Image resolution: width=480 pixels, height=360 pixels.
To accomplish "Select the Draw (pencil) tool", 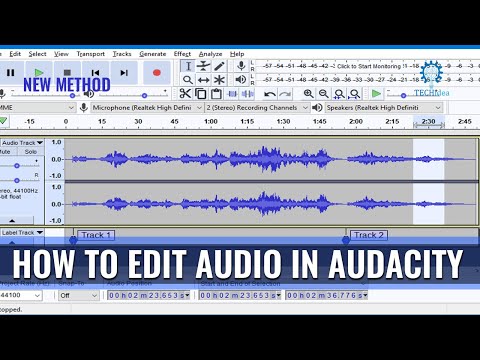I will click(219, 66).
